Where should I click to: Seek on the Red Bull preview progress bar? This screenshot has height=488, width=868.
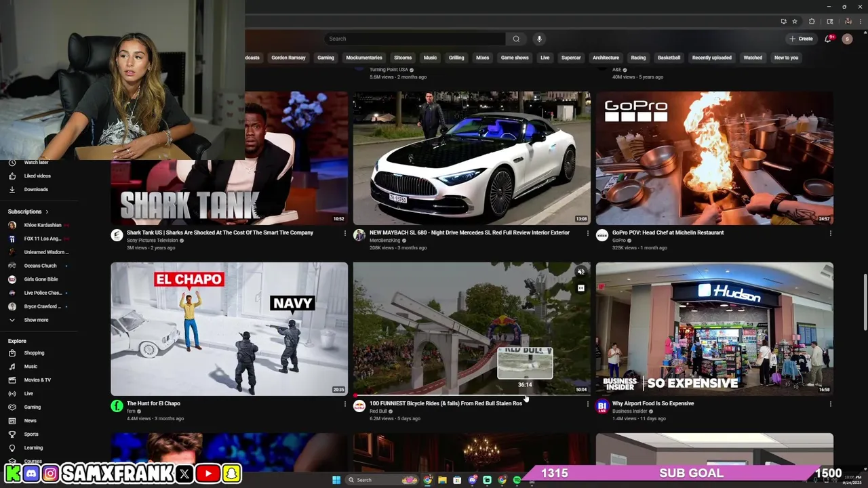tap(471, 395)
